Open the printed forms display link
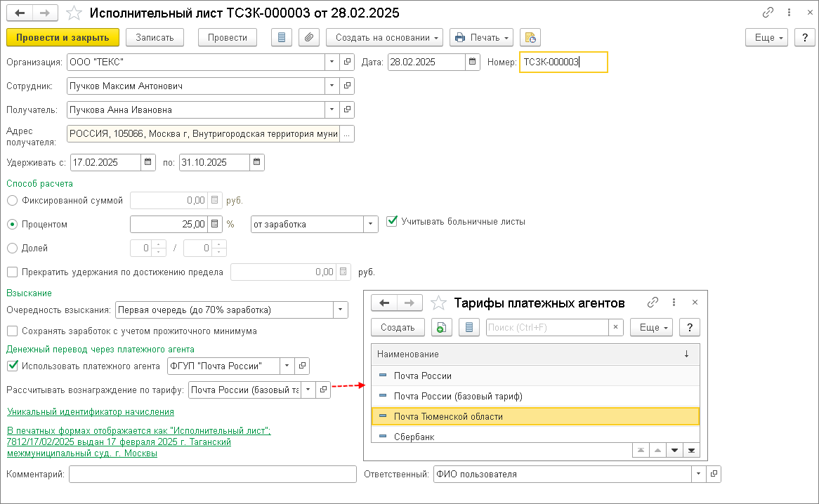Screen dimensions: 819x504 pos(138,442)
